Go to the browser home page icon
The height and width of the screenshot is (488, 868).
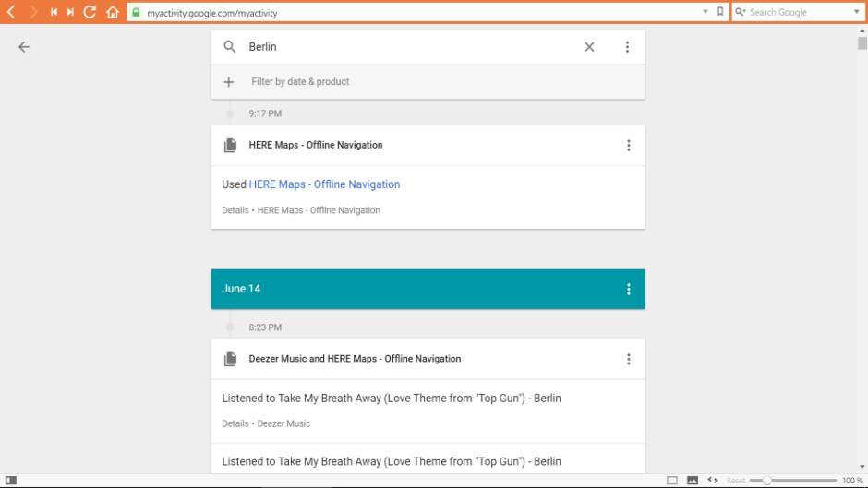(x=112, y=12)
